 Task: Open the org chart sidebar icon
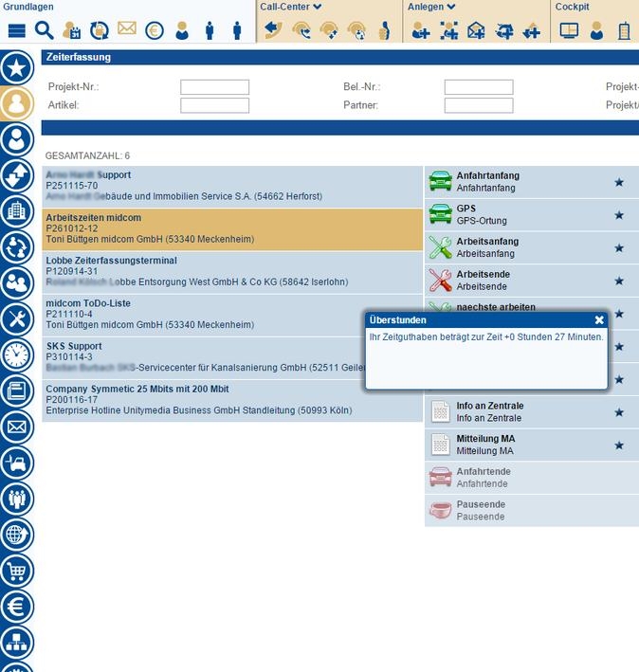pos(17,643)
